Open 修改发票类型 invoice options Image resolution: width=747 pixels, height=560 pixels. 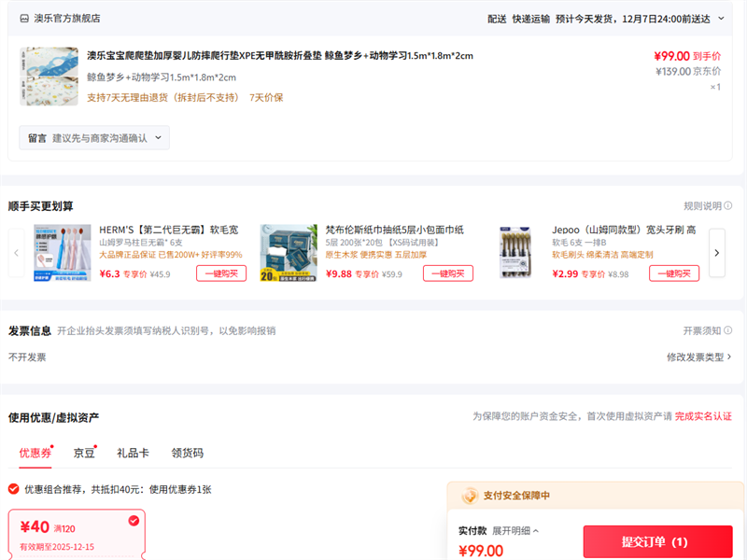[x=698, y=357]
